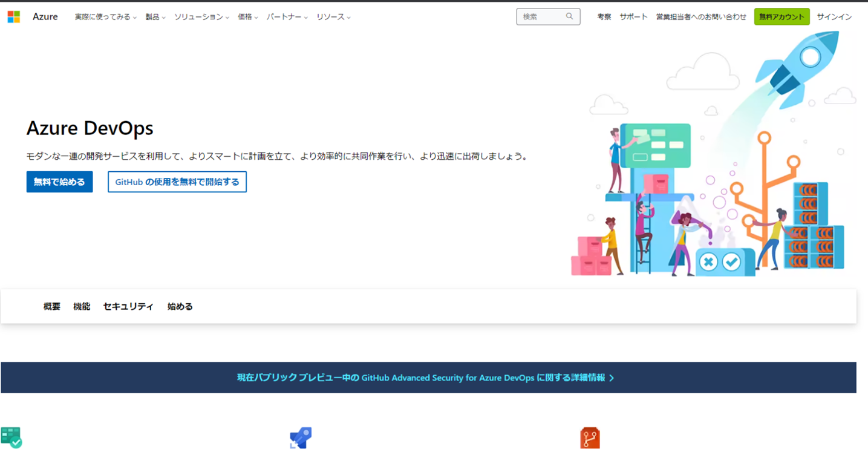Click GitHub の使用を無料で開始する button
Image resolution: width=868 pixels, height=449 pixels.
177,182
